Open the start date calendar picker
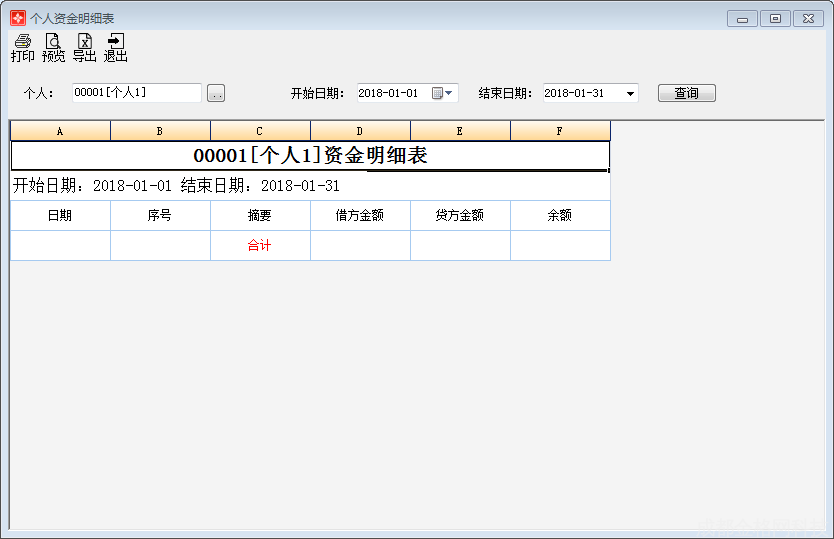The width and height of the screenshot is (834, 539). point(442,93)
